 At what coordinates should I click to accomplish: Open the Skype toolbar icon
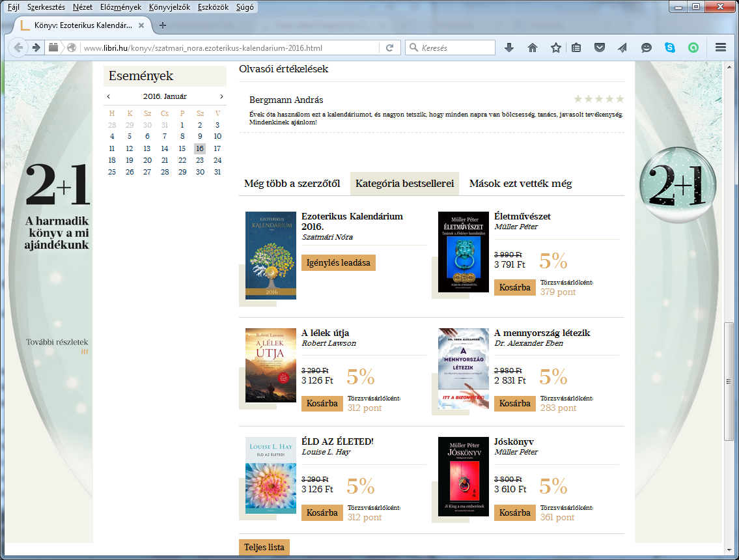click(670, 48)
